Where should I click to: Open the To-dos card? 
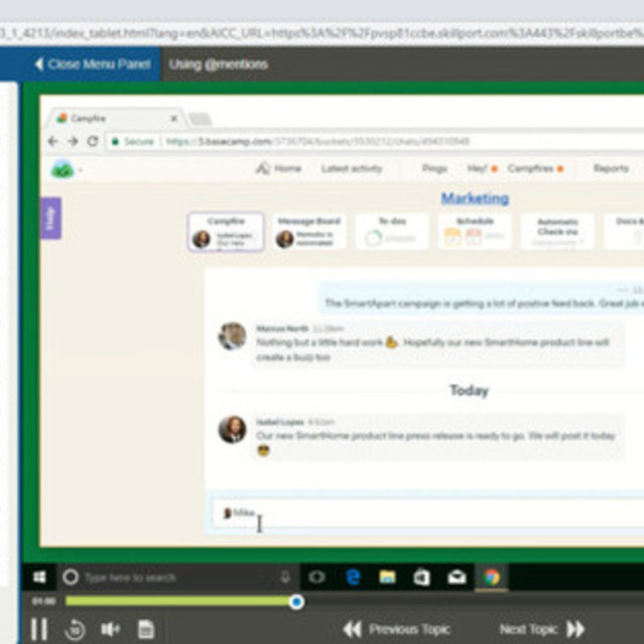pyautogui.click(x=392, y=232)
